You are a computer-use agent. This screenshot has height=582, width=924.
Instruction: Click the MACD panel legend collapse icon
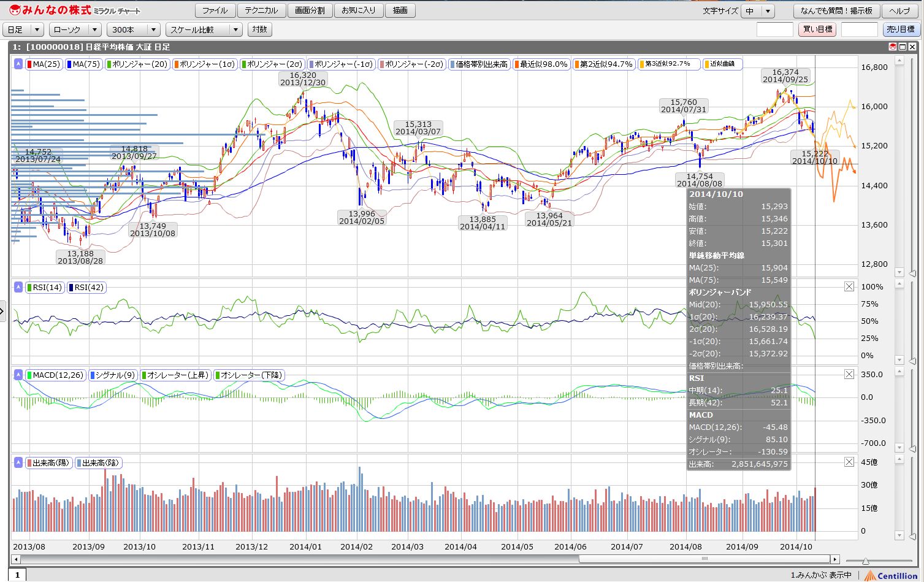[18, 375]
